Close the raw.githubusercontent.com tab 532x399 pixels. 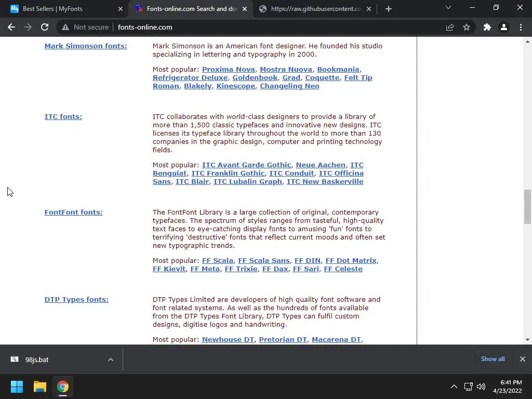pyautogui.click(x=369, y=9)
